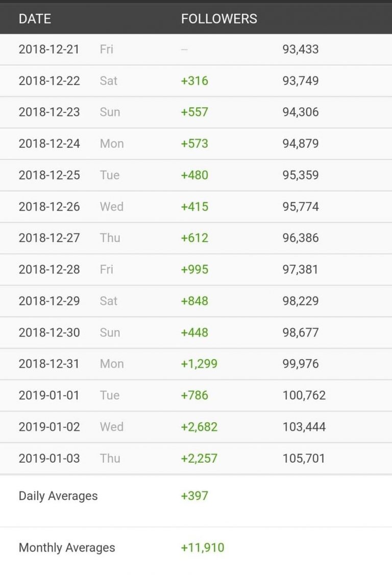Select the +397 daily average value
The image size is (392, 575).
click(194, 496)
